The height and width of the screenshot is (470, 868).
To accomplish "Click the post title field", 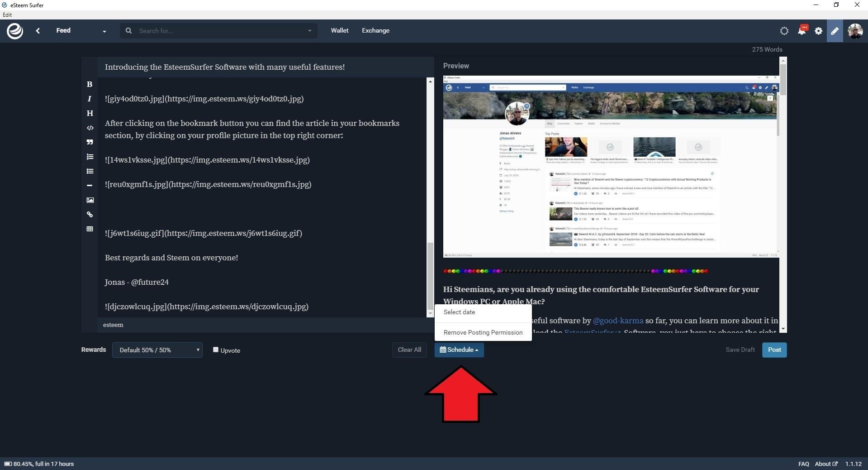I will 266,67.
